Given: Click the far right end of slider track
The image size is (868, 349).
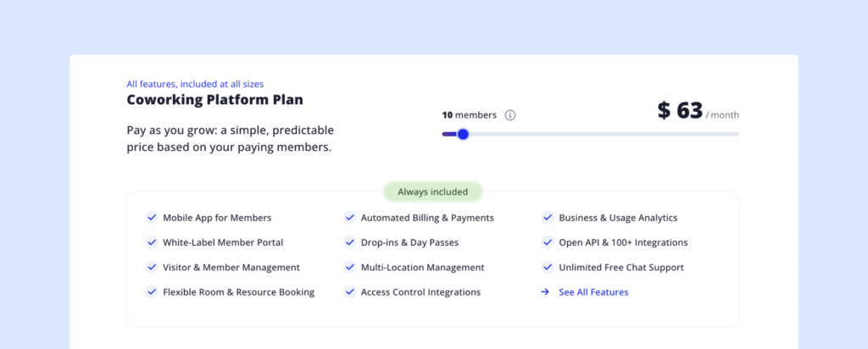Looking at the screenshot, I should pos(736,134).
